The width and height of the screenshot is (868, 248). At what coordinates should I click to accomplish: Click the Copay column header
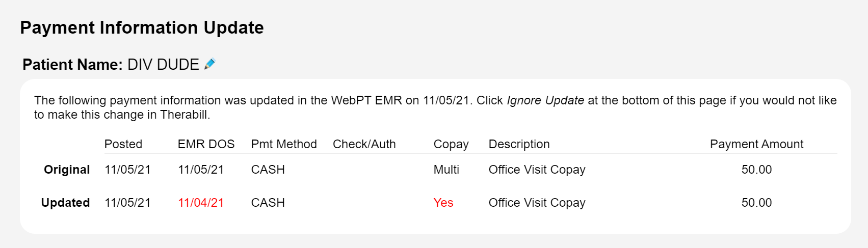(x=451, y=144)
